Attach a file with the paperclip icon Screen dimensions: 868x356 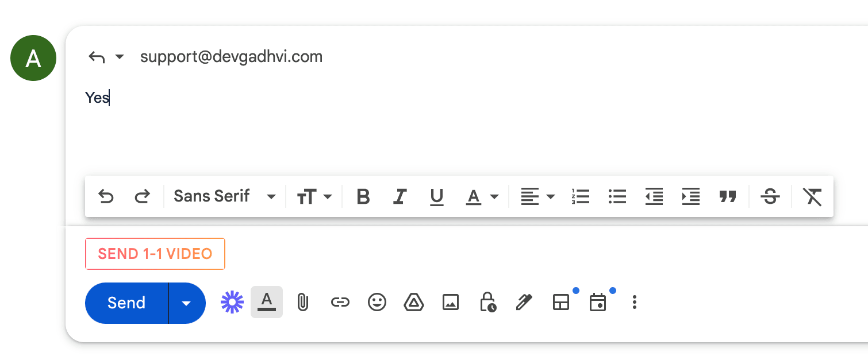tap(303, 302)
